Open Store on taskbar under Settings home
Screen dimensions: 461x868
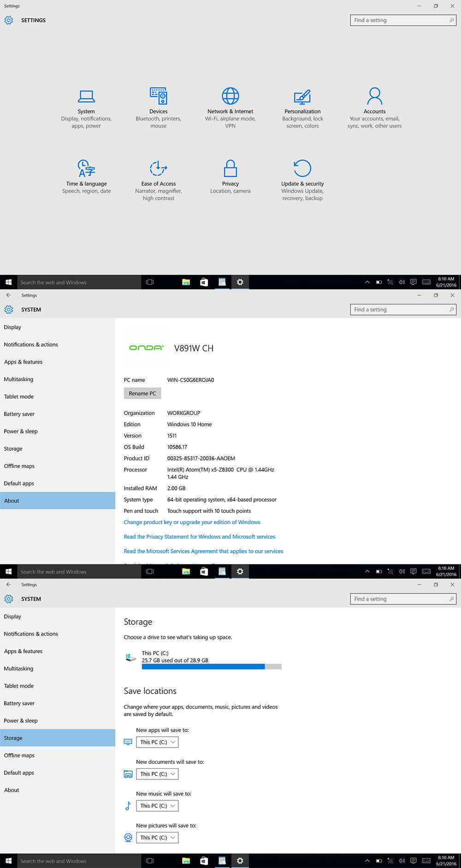click(204, 282)
